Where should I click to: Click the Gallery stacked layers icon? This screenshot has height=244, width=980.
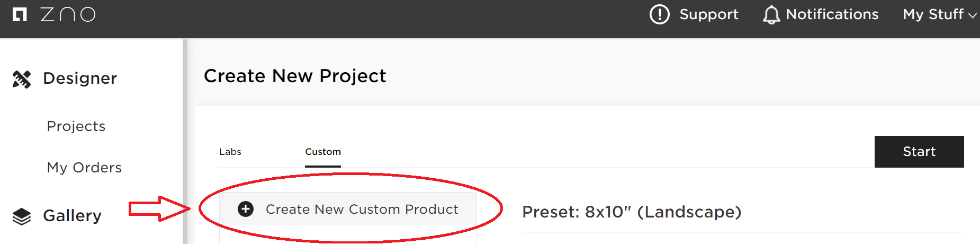coord(22,216)
